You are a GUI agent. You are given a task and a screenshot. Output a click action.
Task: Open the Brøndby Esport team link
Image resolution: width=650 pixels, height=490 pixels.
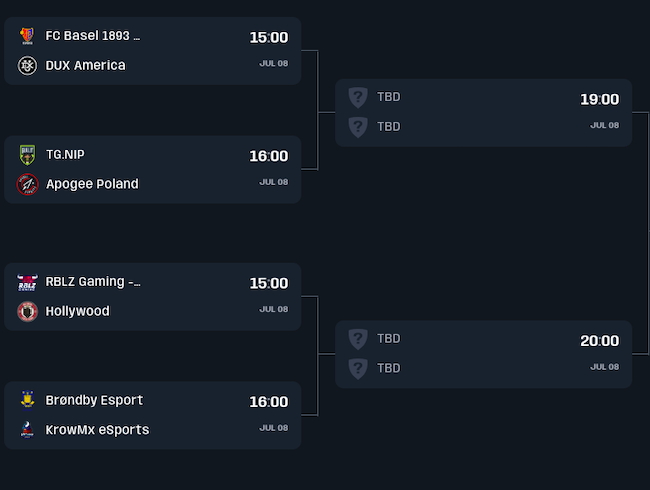(x=94, y=400)
